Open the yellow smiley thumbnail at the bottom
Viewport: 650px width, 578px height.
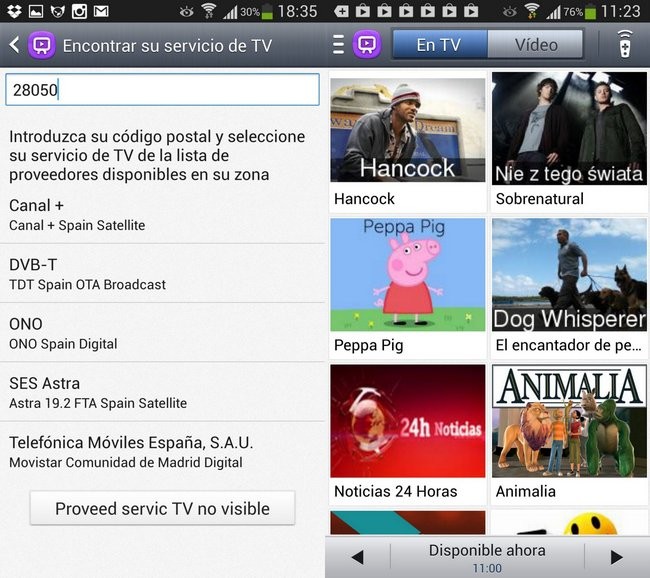click(x=569, y=522)
